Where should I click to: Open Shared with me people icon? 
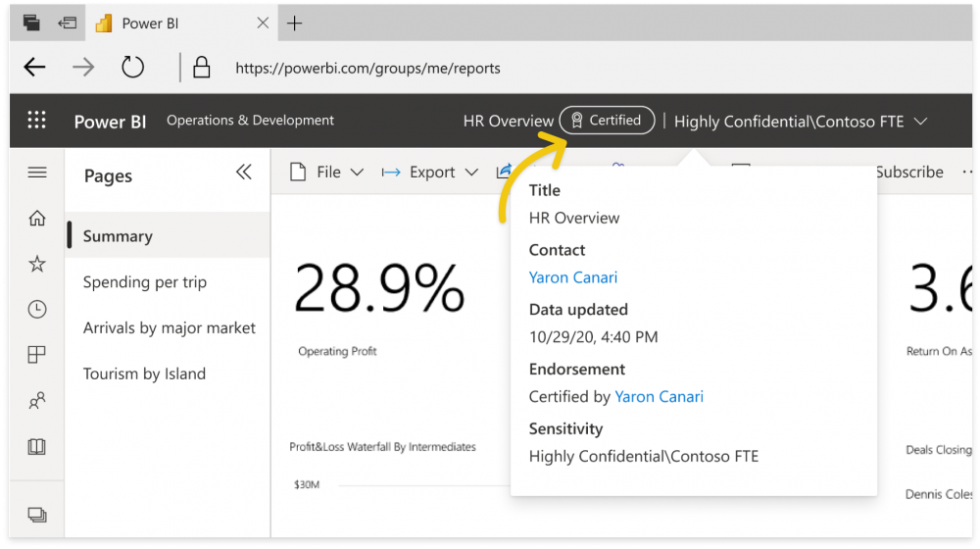(x=37, y=401)
